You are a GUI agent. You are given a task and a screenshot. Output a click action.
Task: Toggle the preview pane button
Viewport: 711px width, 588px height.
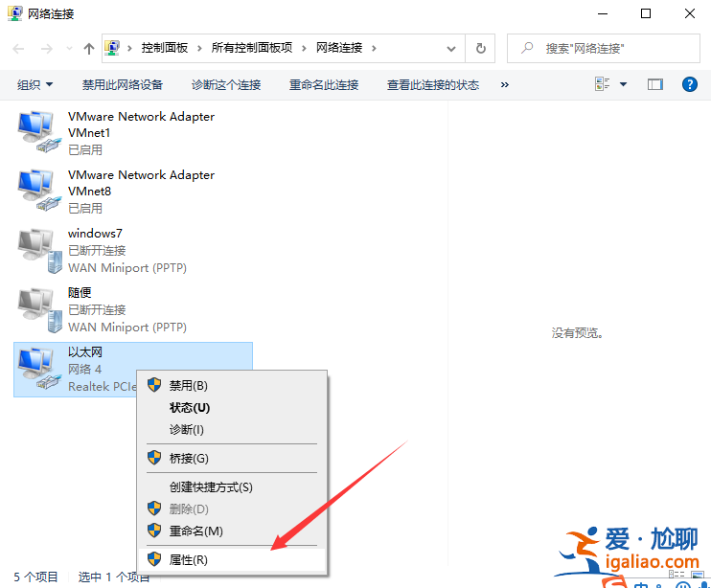[x=655, y=84]
